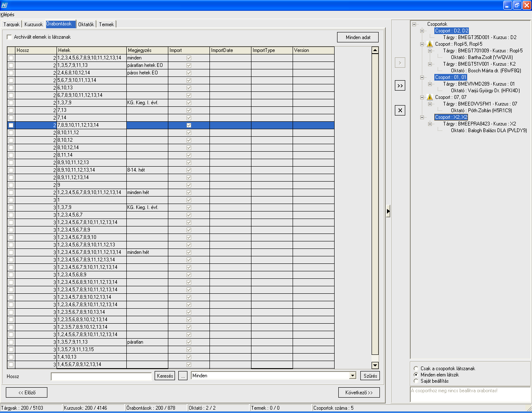Switch to Kurzusok tab
The width and height of the screenshot is (532, 413).
tap(34, 25)
